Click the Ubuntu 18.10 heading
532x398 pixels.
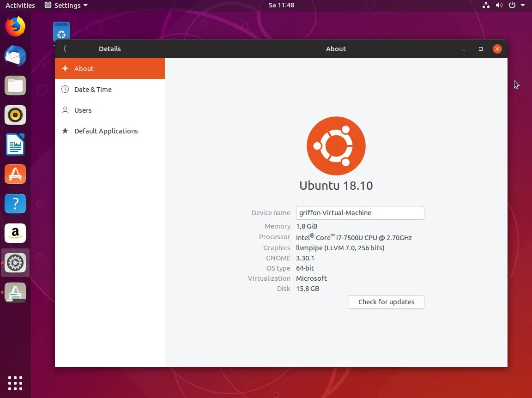click(x=336, y=186)
